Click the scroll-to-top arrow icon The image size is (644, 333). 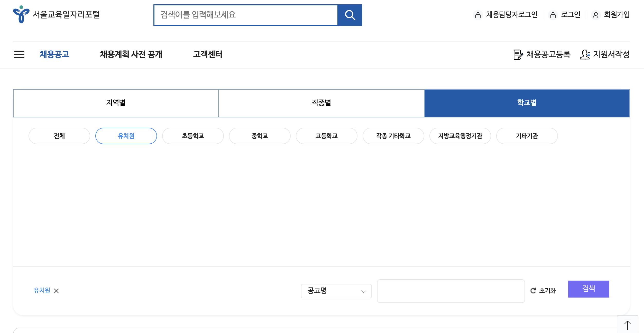(627, 325)
